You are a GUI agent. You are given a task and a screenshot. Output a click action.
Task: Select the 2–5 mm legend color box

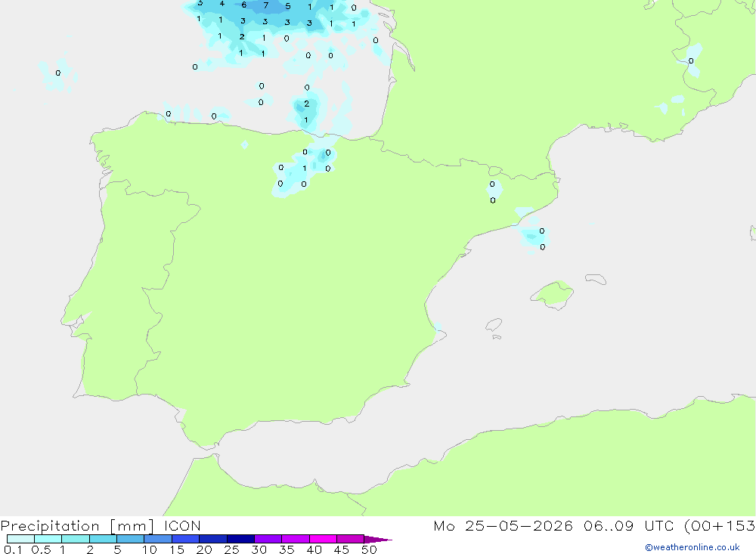(103, 539)
